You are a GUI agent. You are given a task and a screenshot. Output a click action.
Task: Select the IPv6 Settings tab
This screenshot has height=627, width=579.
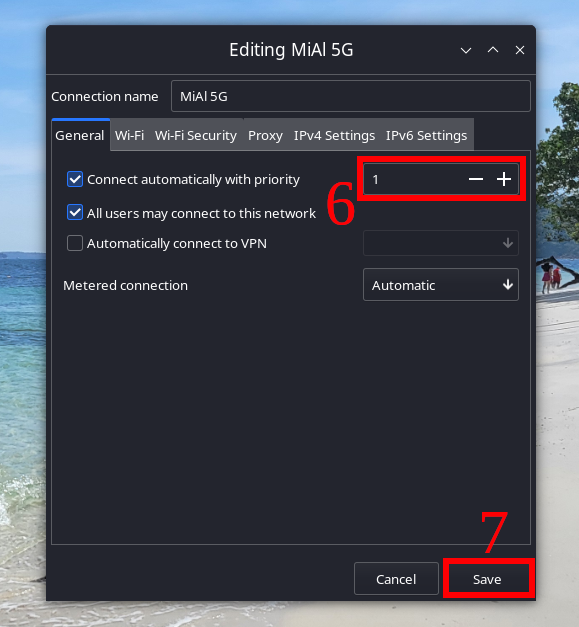coord(426,136)
